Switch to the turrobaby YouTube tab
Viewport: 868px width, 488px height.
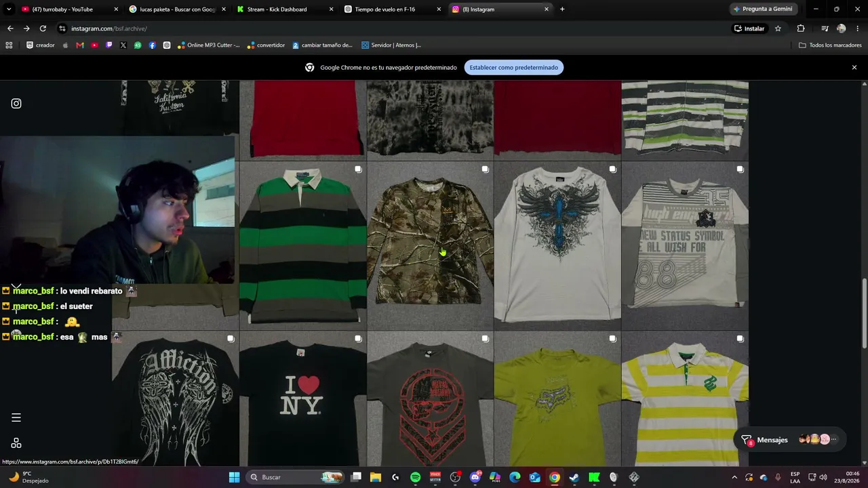pos(70,9)
